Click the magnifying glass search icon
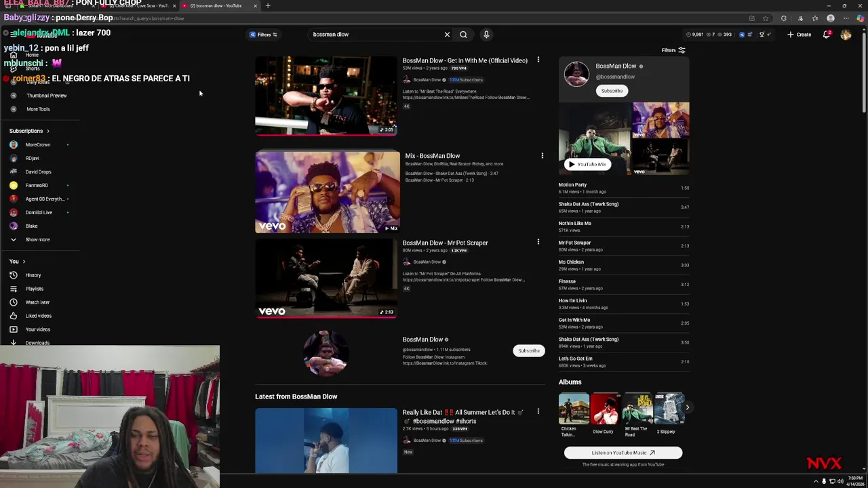Viewport: 868px width, 488px height. pos(463,35)
